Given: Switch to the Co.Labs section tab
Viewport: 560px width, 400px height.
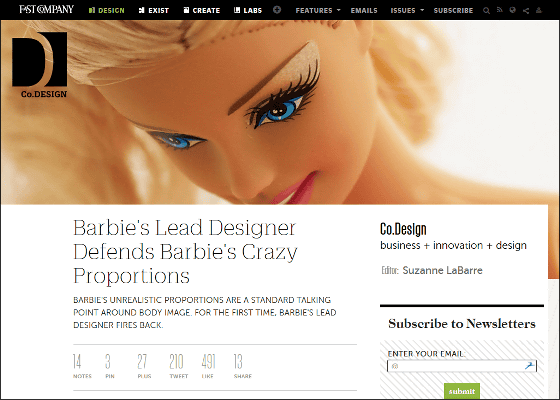Looking at the screenshot, I should (x=248, y=10).
